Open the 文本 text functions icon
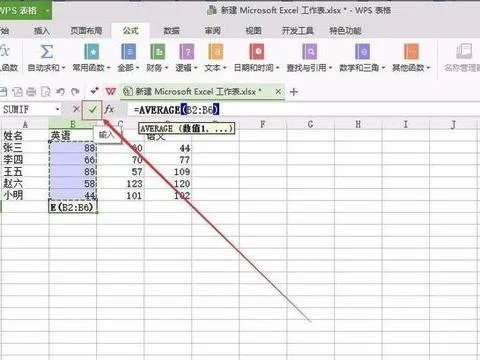Image resolution: width=480 pixels, height=360 pixels. click(216, 52)
